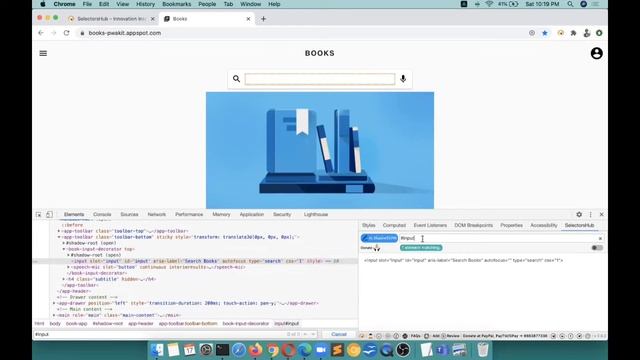Switch to the Event Listeners sidebar tab
The image size is (640, 360).
click(x=430, y=225)
